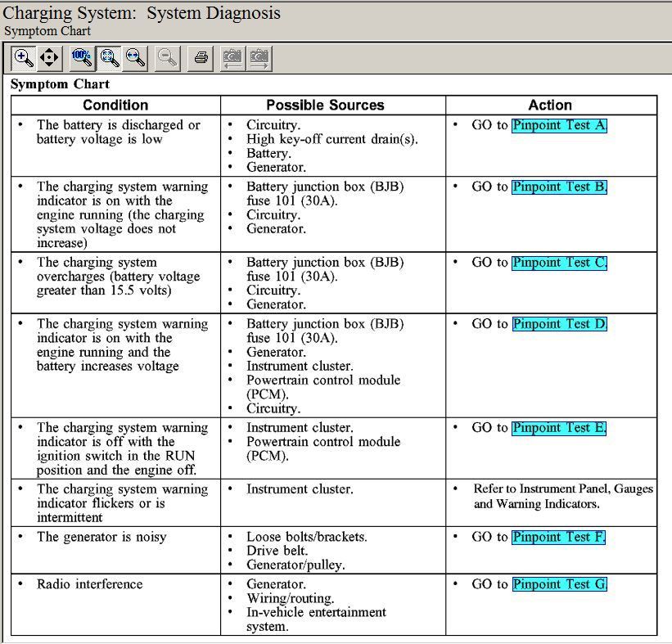Click the Possible Sources column header
The width and height of the screenshot is (672, 644).
tap(325, 105)
